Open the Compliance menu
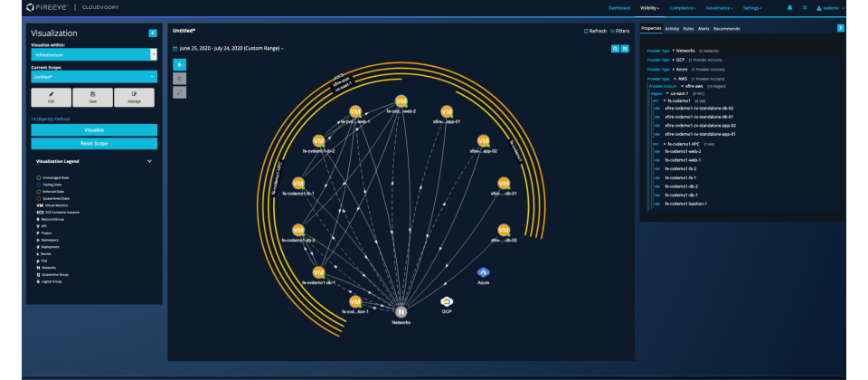The image size is (868, 380). click(x=682, y=8)
